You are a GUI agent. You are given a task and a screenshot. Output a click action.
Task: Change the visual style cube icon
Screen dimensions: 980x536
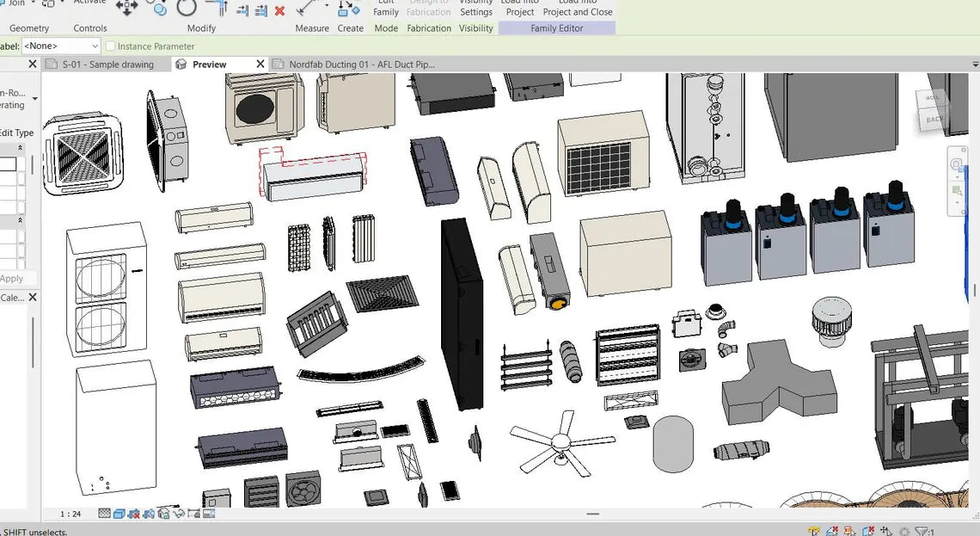[119, 514]
